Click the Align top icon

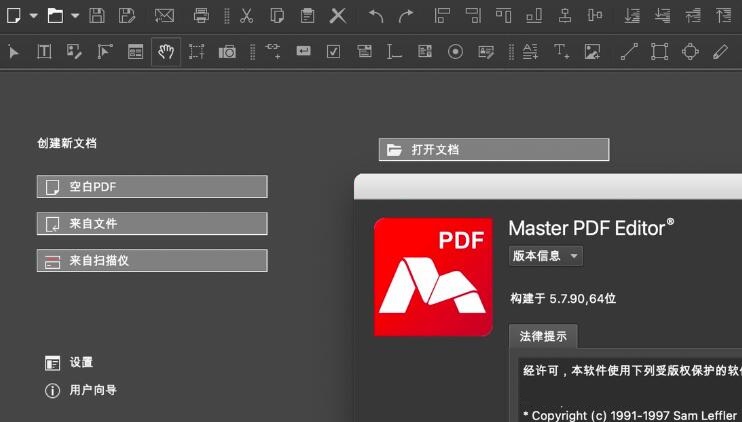[503, 16]
